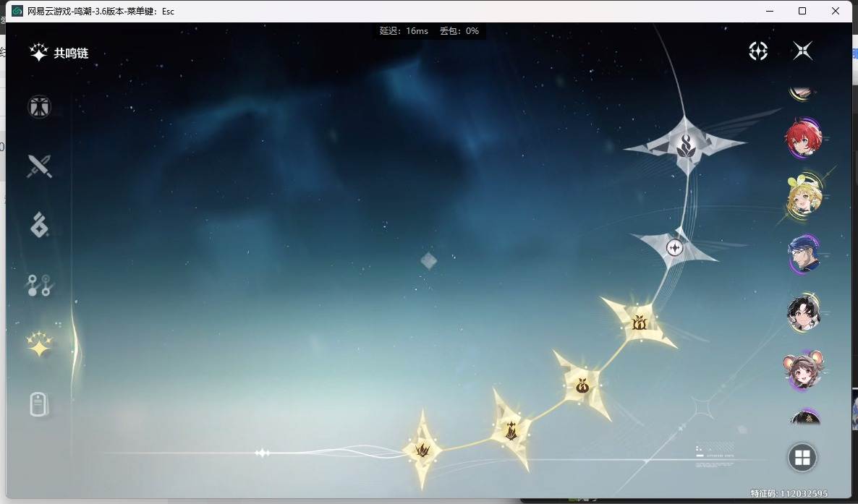
Task: Select the black-haired character portrait
Action: coord(803,313)
